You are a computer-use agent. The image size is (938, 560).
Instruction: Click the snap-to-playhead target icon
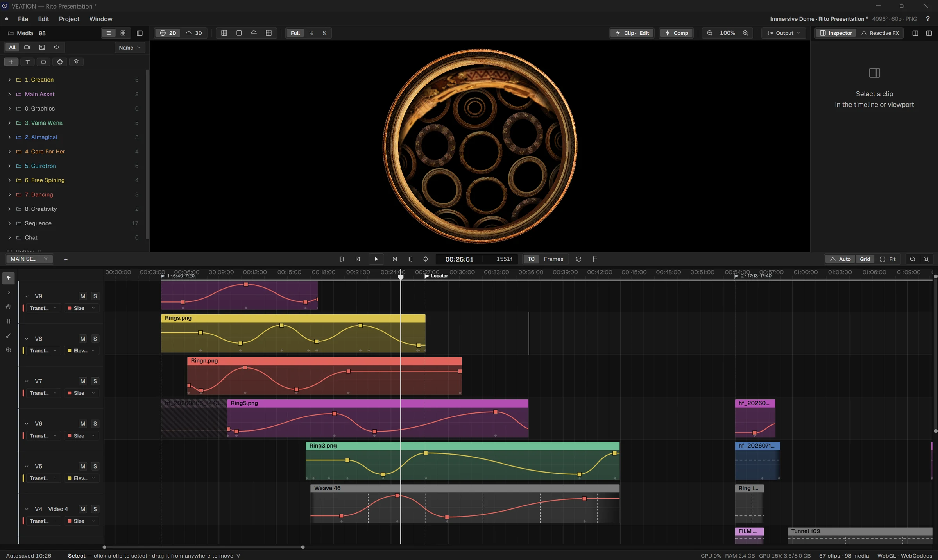point(426,259)
